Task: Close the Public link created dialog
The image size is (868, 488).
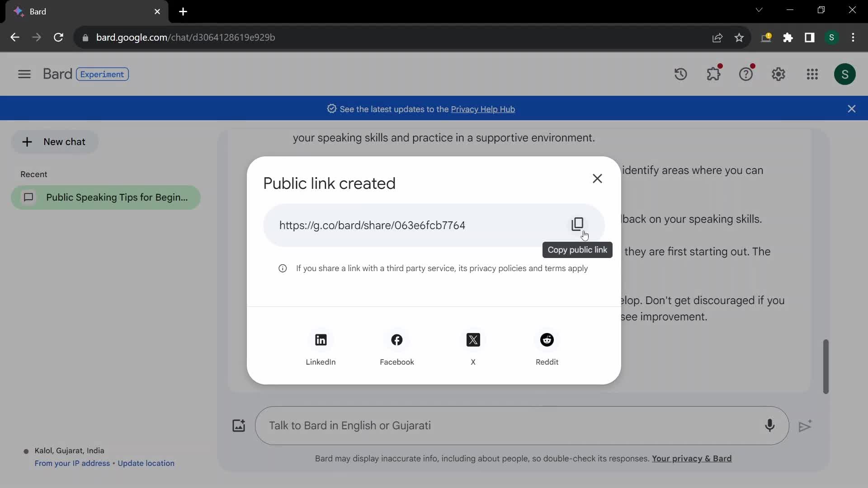Action: (x=597, y=178)
